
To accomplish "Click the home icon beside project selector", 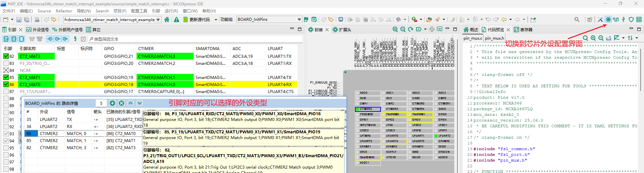I will tap(167, 19).
